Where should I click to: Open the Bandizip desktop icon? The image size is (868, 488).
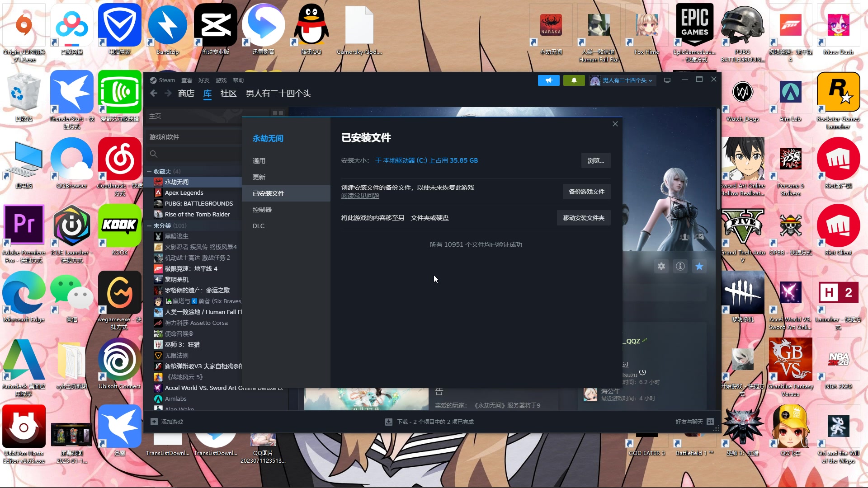tap(168, 29)
